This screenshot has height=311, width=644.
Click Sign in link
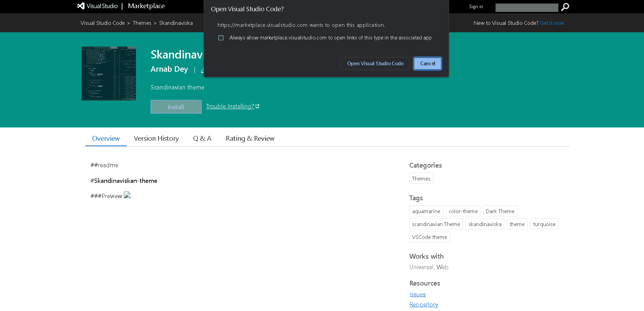coord(476,7)
